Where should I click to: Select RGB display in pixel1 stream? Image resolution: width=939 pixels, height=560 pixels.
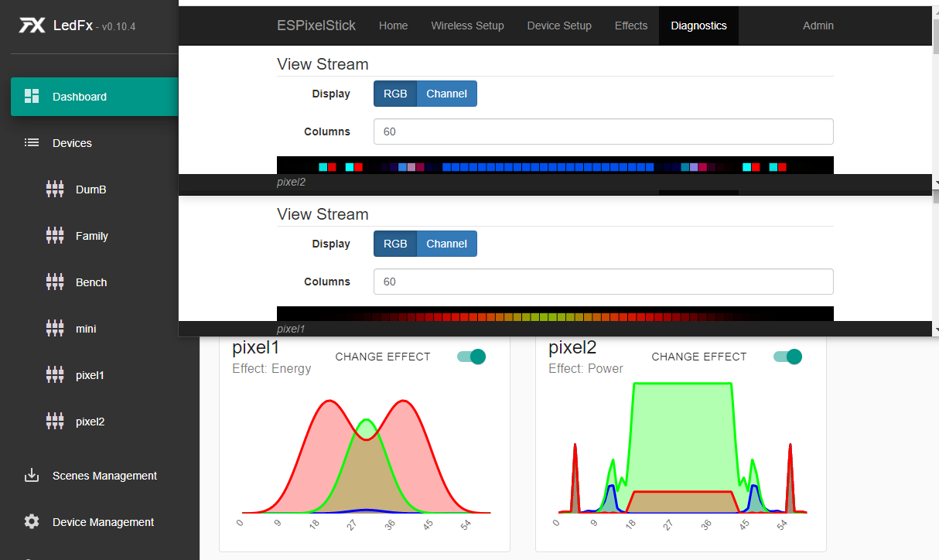395,244
